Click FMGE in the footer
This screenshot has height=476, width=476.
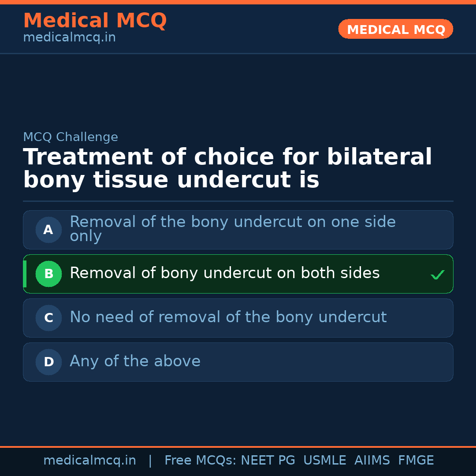[x=416, y=461]
